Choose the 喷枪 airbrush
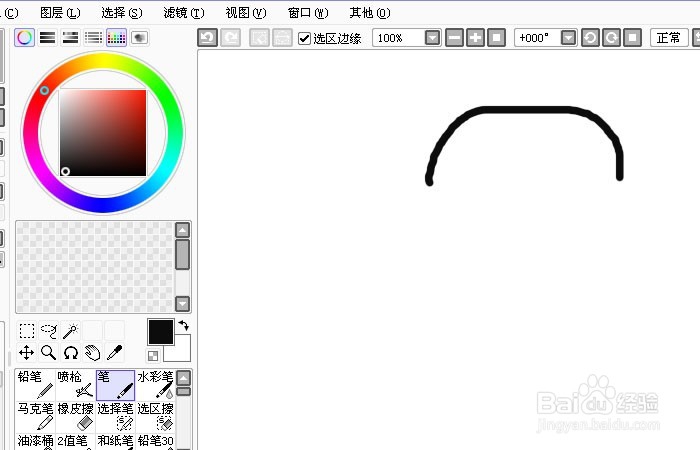This screenshot has width=700, height=450. coord(75,385)
